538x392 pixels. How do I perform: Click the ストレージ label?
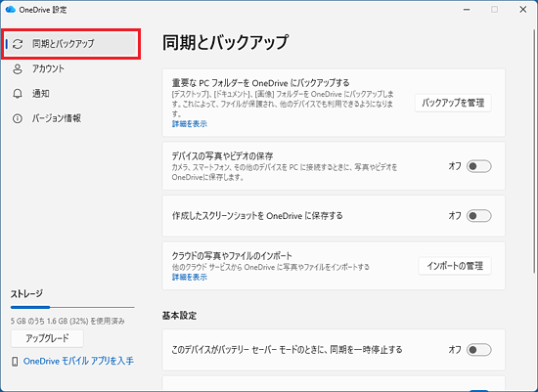click(26, 294)
